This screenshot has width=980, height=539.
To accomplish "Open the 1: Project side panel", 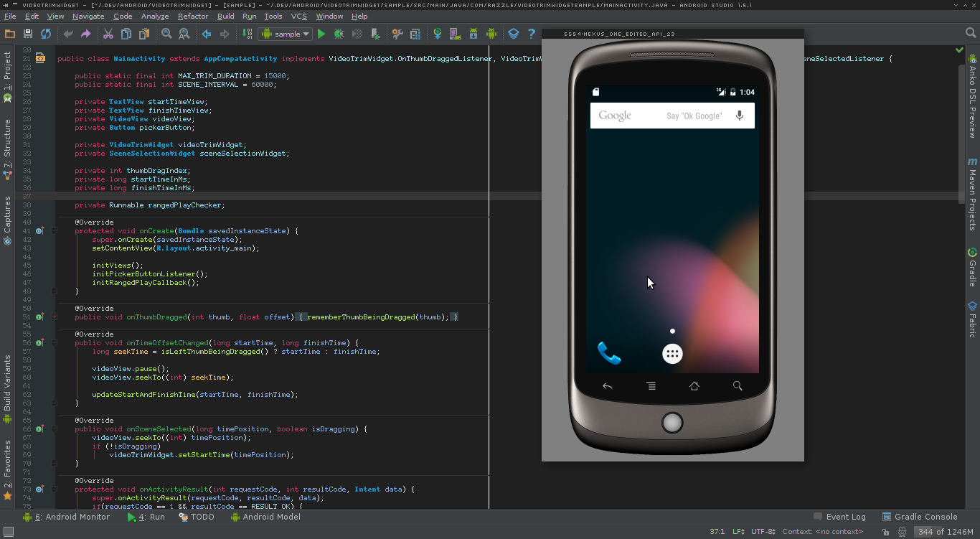I will (x=7, y=75).
